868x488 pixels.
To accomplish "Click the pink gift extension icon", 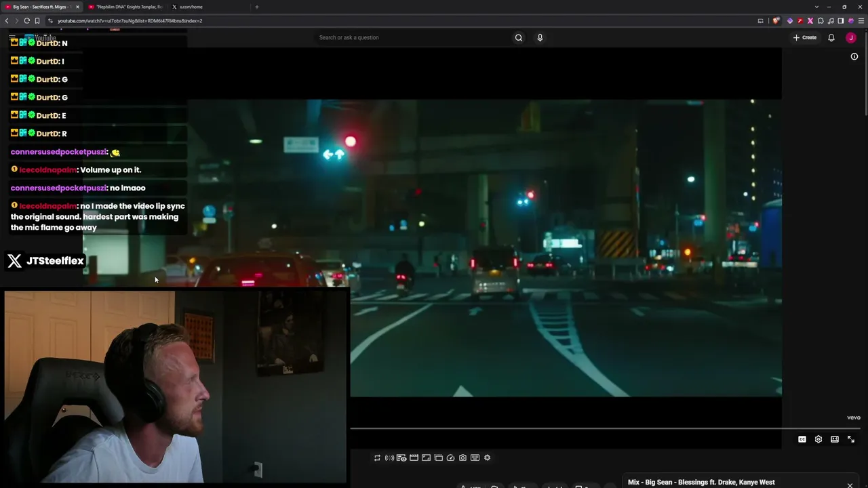I will point(851,21).
